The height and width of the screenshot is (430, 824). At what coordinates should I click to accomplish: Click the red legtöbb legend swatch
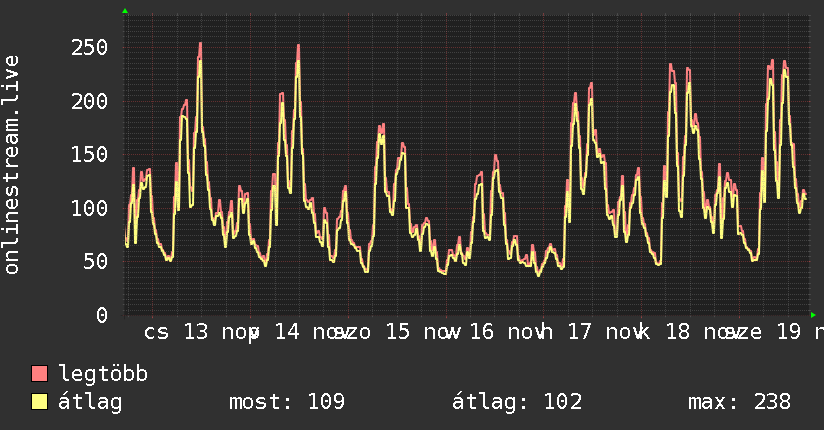click(x=39, y=373)
